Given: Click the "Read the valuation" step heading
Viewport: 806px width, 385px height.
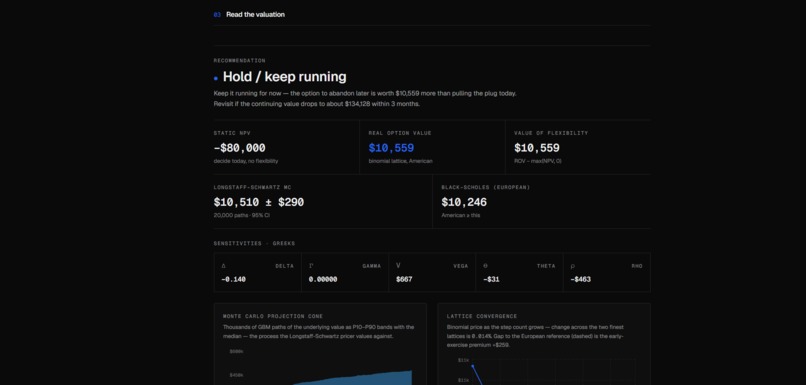Looking at the screenshot, I should (255, 14).
